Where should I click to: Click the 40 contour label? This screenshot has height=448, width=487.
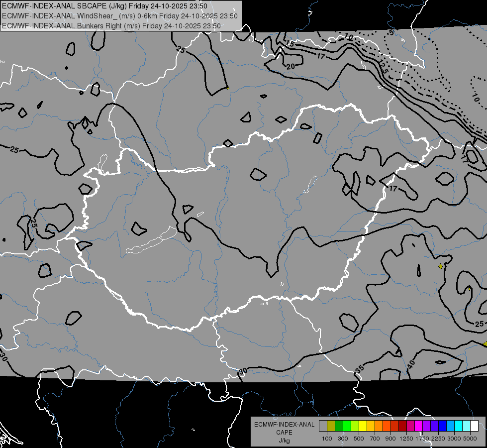tap(411, 364)
